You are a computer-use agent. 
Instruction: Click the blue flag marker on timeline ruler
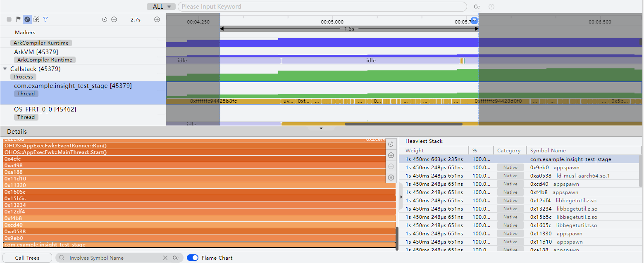[475, 20]
